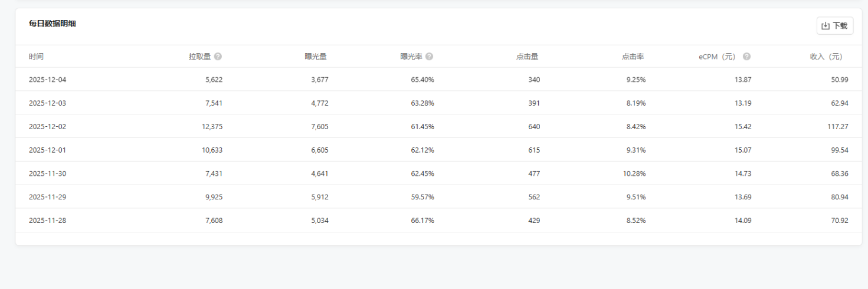Viewport: 868px width, 289px height.
Task: Select the 2025-11-28 date cell
Action: click(x=48, y=221)
